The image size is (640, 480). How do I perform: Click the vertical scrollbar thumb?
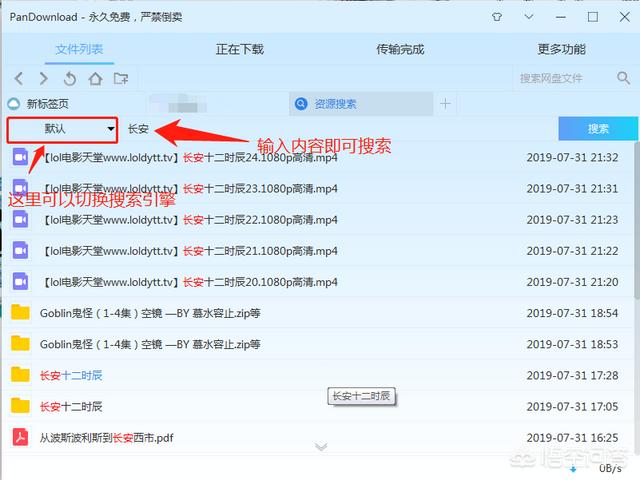[x=637, y=220]
